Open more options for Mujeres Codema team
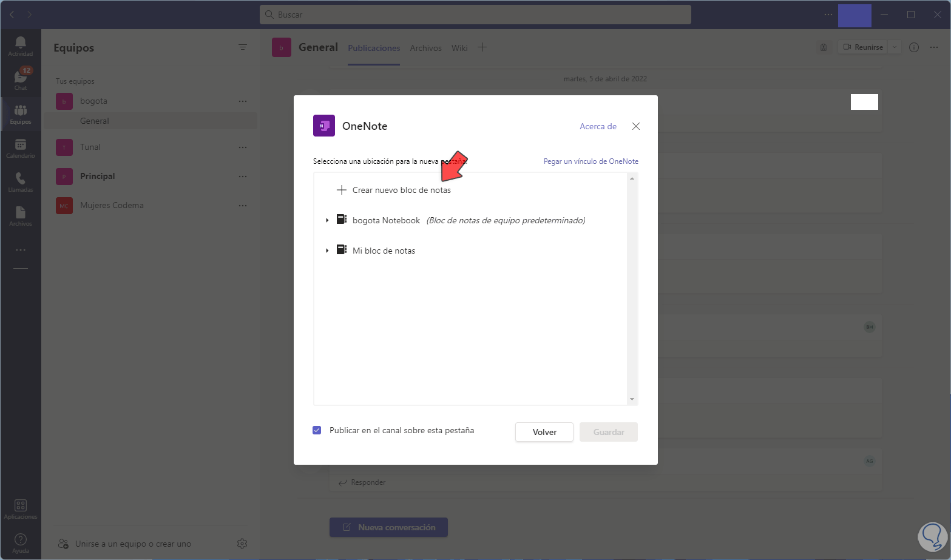 pyautogui.click(x=243, y=206)
